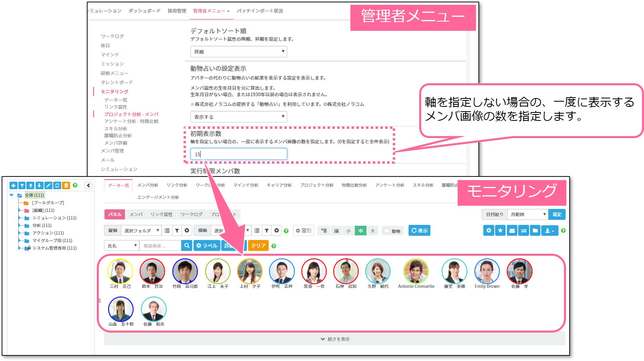
Task: Click the blue envelope mail icon
Action: pyautogui.click(x=512, y=231)
